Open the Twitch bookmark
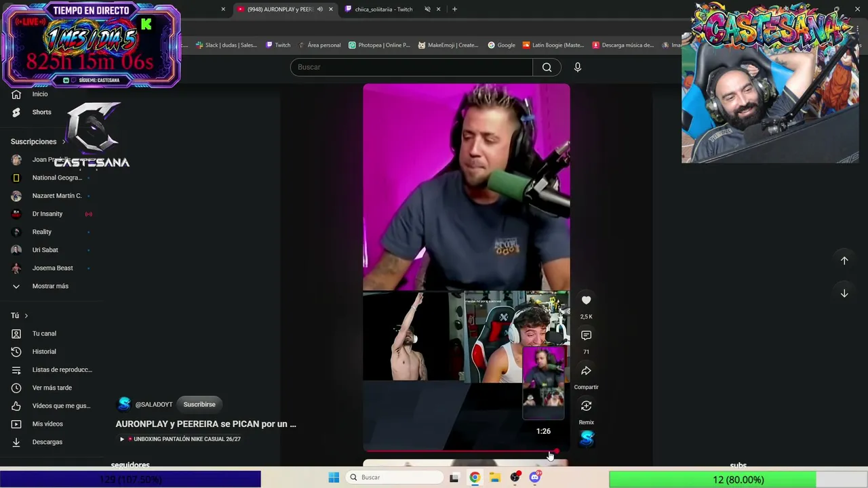 (x=278, y=45)
